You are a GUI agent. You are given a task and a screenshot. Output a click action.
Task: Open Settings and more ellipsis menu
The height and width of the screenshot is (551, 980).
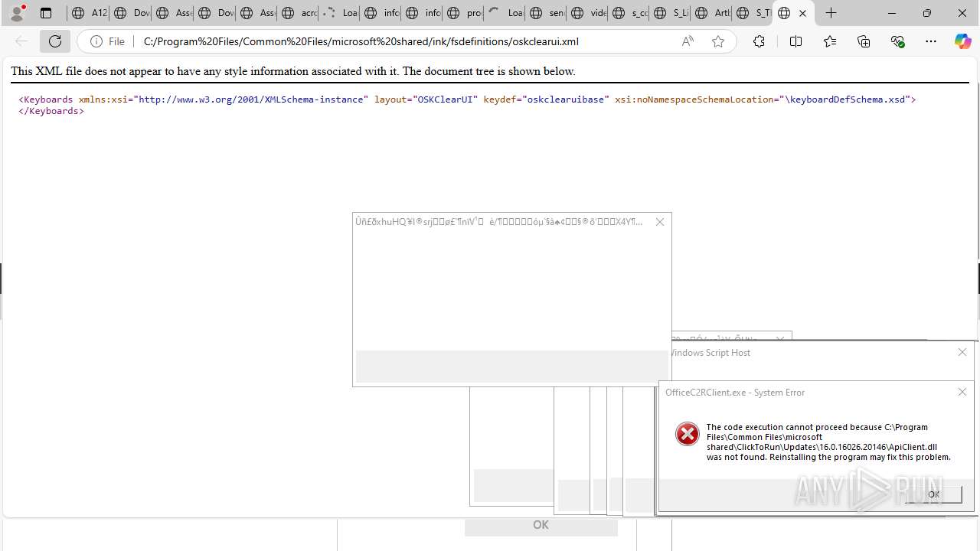click(x=931, y=41)
